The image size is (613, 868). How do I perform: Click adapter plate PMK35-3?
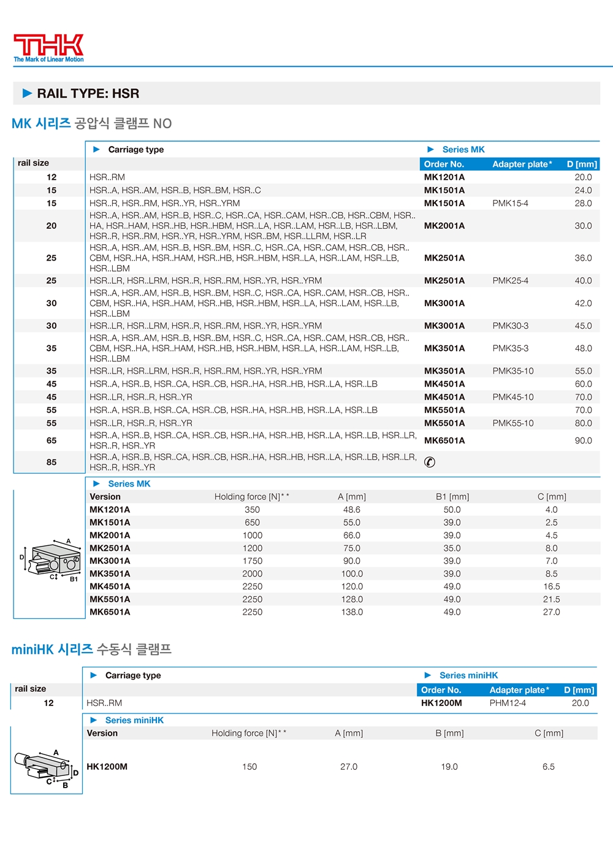[510, 348]
